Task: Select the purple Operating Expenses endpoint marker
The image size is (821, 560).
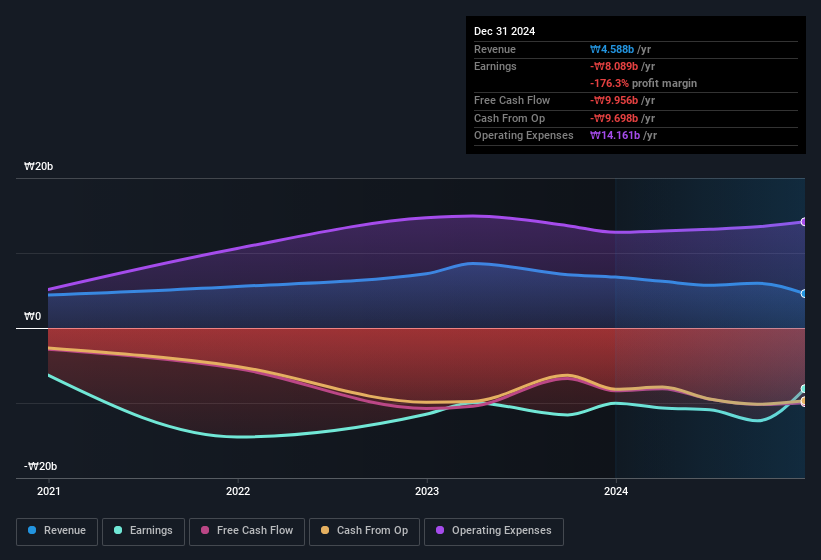Action: (x=804, y=222)
